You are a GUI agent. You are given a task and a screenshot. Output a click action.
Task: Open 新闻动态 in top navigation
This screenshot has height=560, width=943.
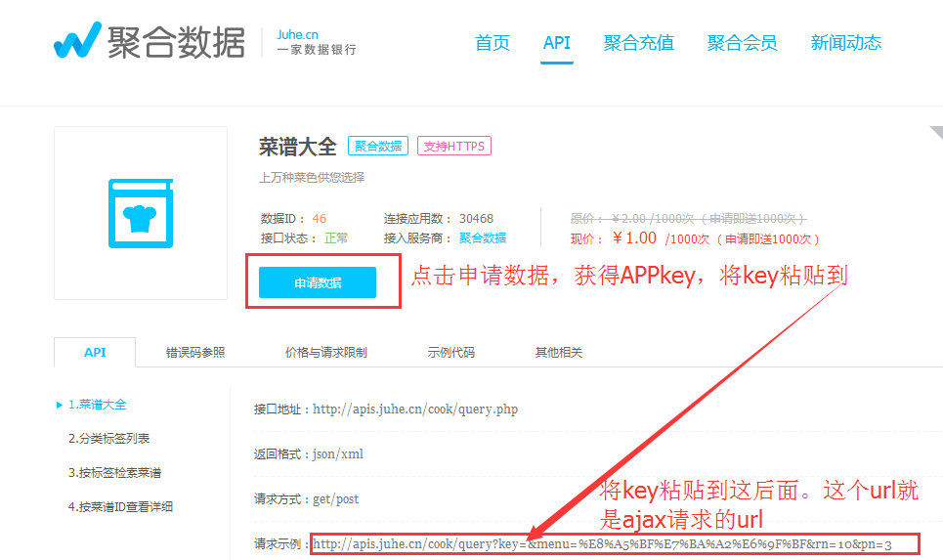tap(845, 43)
